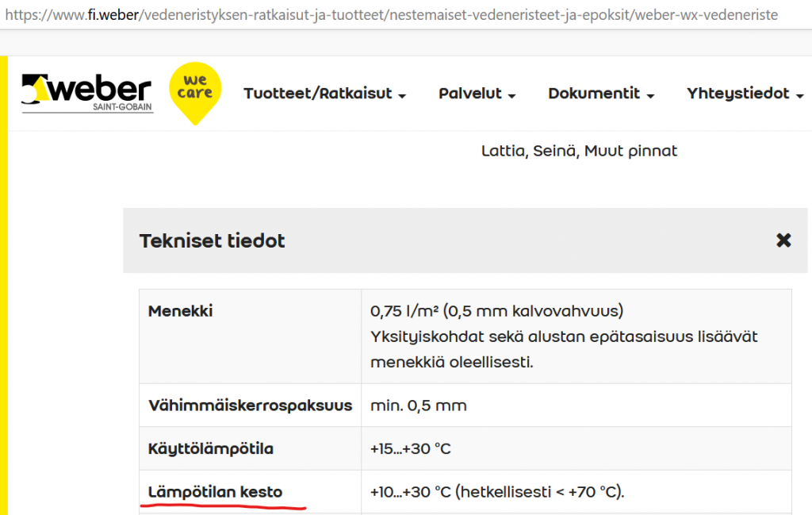Click the caret next to Tuotteet/Ratkaisut

coord(402,95)
